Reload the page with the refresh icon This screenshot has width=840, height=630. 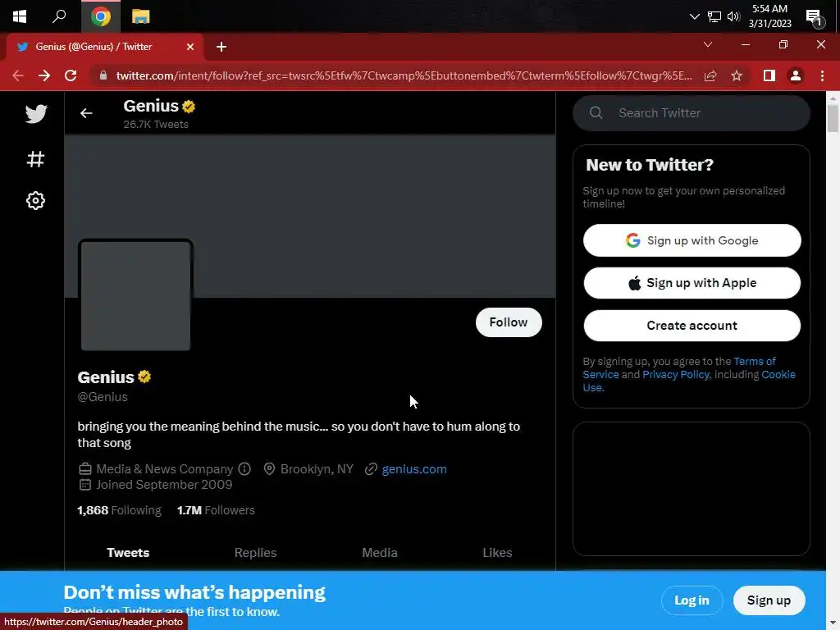click(71, 75)
